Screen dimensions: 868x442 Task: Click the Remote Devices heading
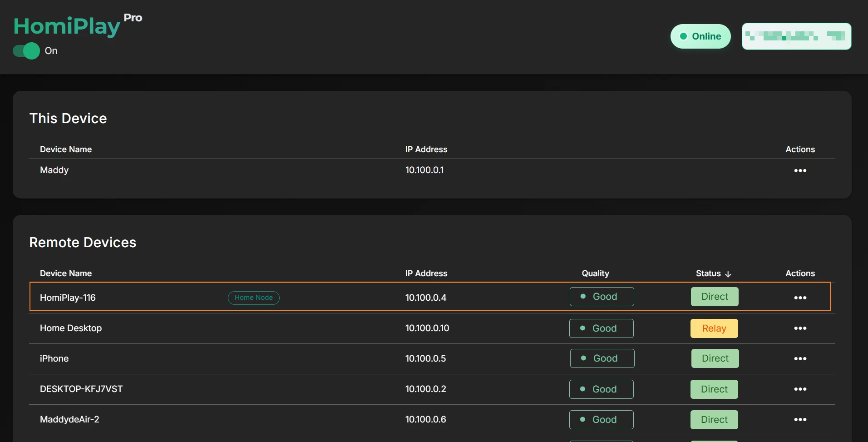point(83,242)
